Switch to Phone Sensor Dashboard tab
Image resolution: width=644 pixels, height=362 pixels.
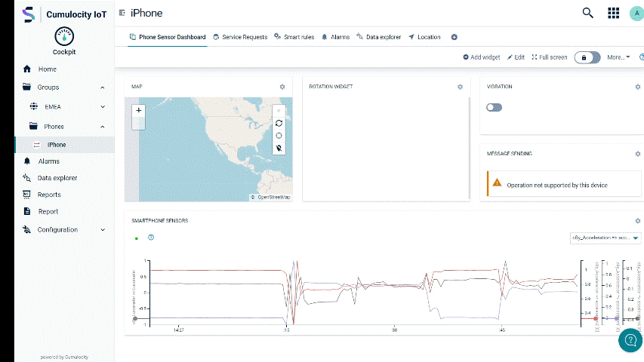click(168, 37)
